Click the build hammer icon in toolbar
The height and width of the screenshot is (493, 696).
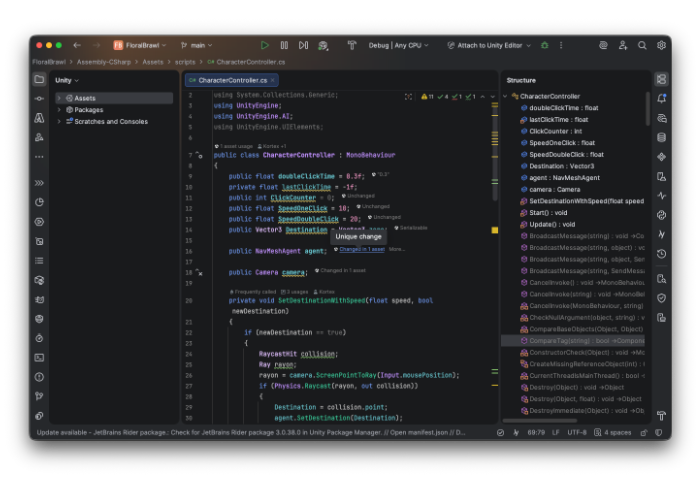pos(352,45)
